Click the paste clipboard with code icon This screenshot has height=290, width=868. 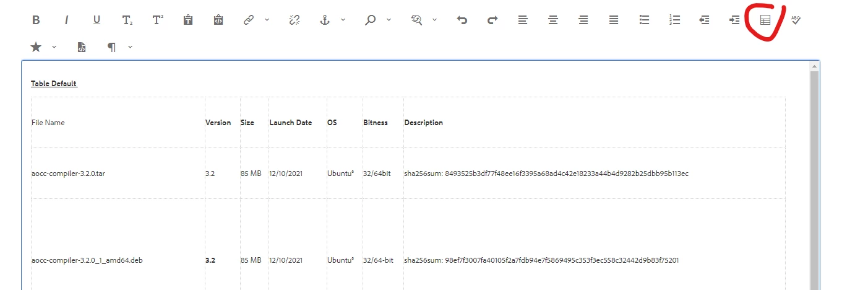218,20
